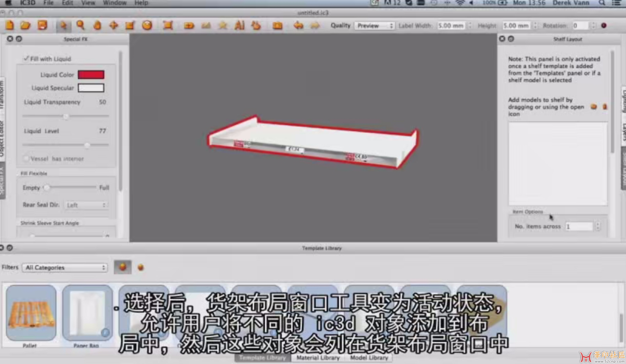Click the camera snapshot toolbar icon

coord(277,26)
